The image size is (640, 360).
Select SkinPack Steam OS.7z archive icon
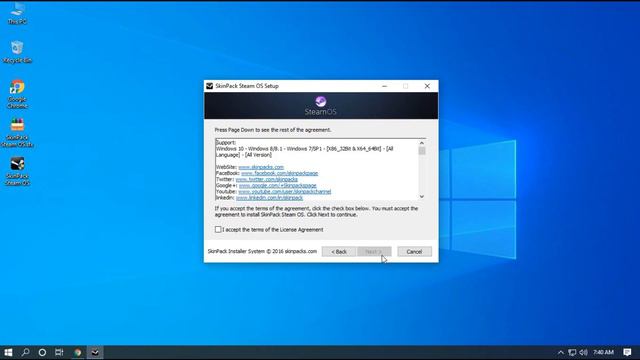17,133
